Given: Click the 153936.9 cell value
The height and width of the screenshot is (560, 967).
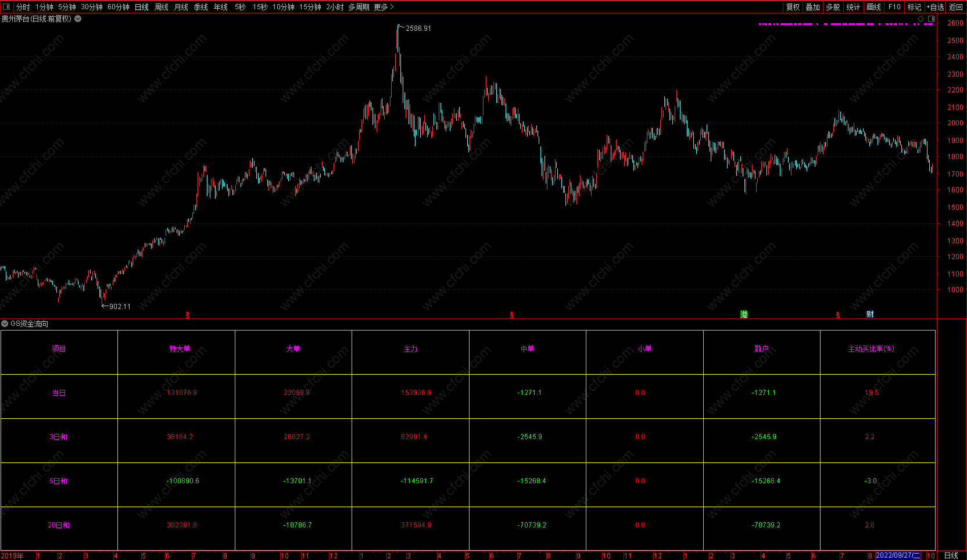Looking at the screenshot, I should (416, 393).
